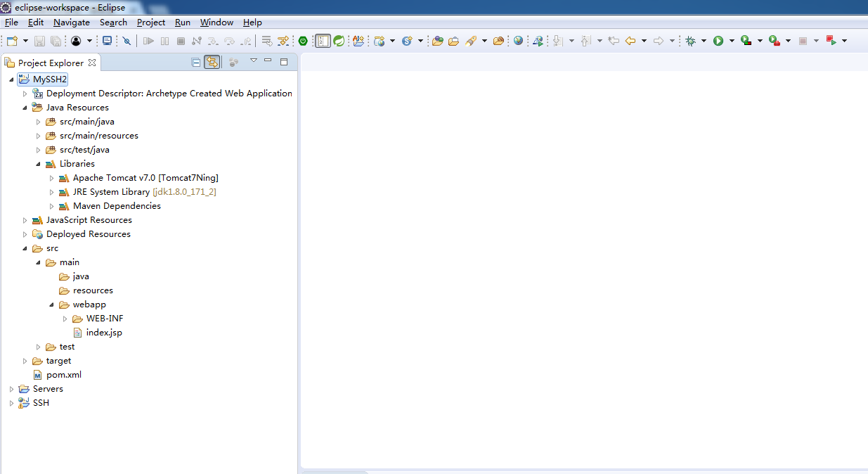The width and height of the screenshot is (868, 474).
Task: Click the Debug bug icon
Action: click(x=690, y=41)
